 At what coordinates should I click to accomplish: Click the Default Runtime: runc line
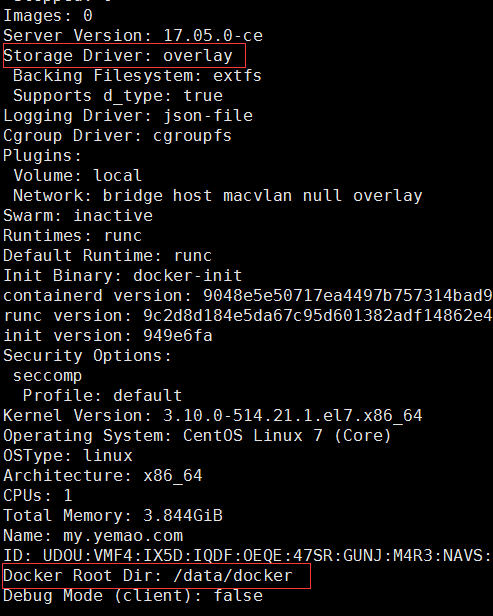point(108,256)
